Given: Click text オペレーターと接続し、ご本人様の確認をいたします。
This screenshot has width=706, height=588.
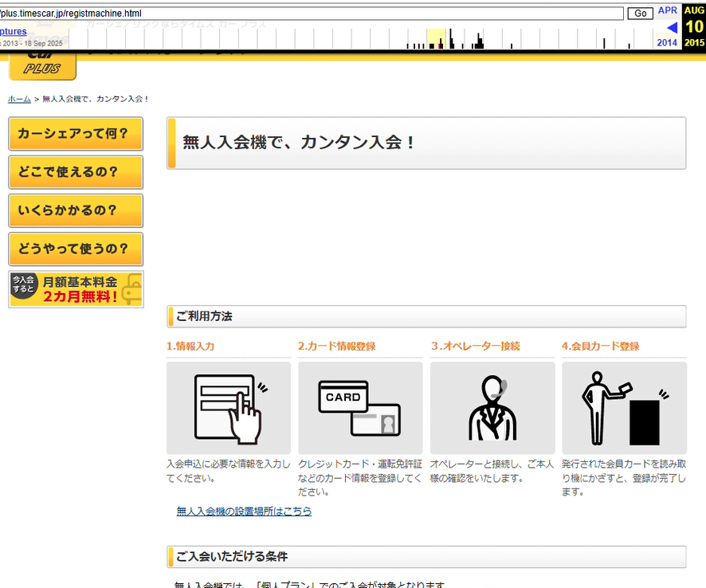Looking at the screenshot, I should coord(492,471).
